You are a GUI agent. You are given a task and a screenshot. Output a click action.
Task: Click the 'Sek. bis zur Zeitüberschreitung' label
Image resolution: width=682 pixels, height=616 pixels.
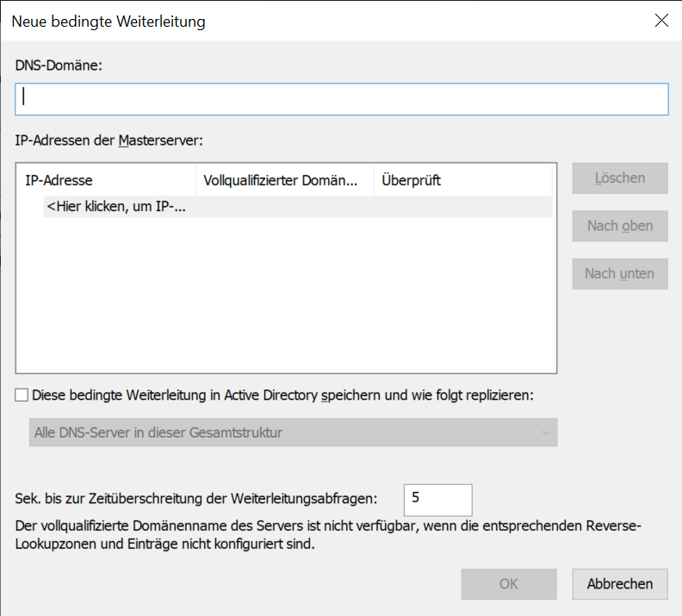(196, 499)
